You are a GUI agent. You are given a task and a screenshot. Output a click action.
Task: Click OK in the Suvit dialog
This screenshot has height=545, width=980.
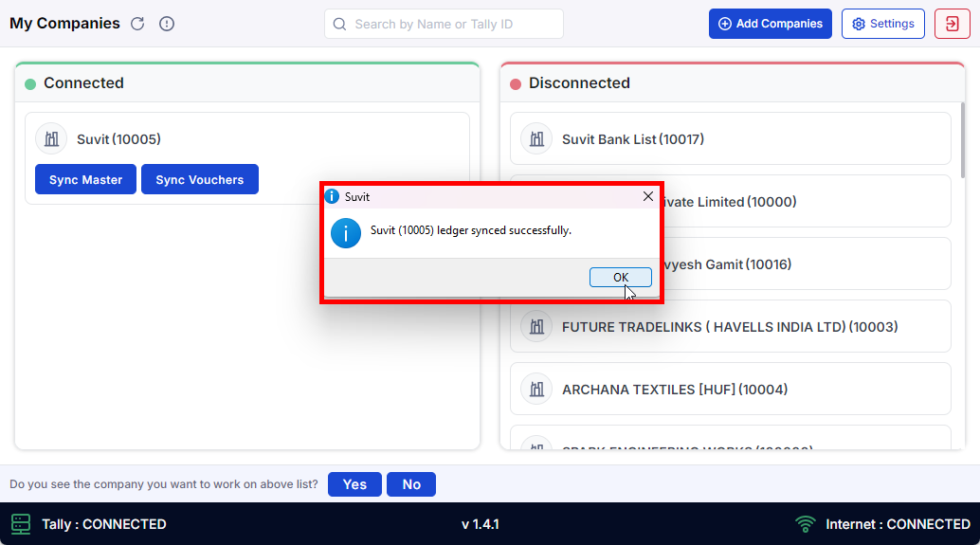click(x=621, y=277)
